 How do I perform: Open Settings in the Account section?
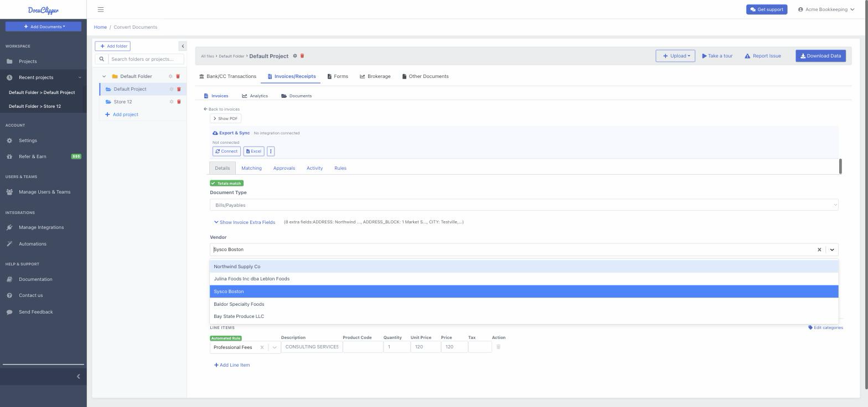click(x=28, y=140)
